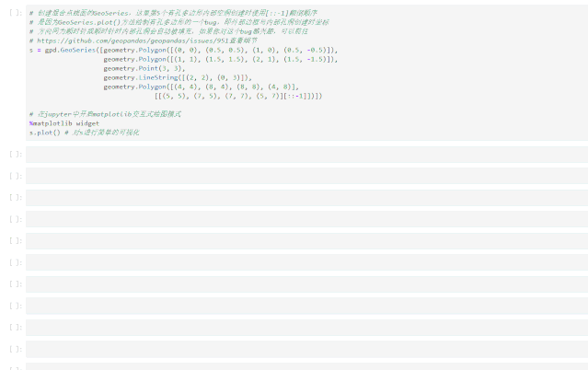This screenshot has width=588, height=370.
Task: Click the first comment line mentioning GeoSeries creation
Action: coord(173,13)
